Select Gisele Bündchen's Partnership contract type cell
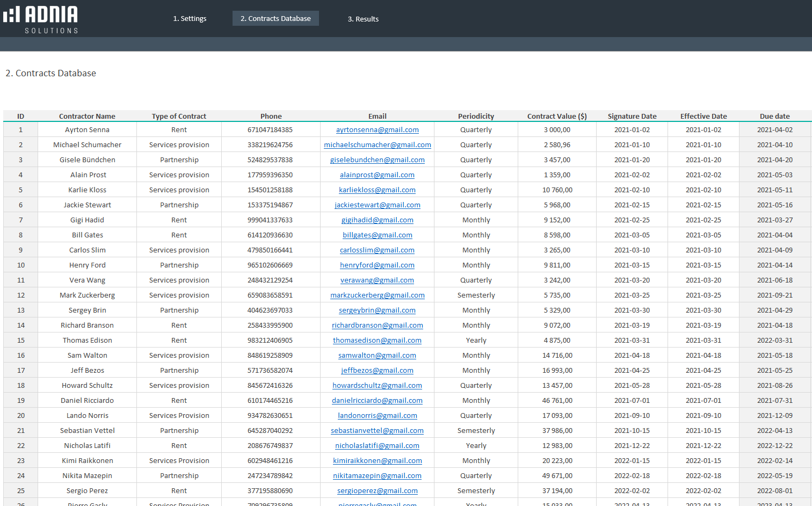Viewport: 812px width, 506px height. 179,160
